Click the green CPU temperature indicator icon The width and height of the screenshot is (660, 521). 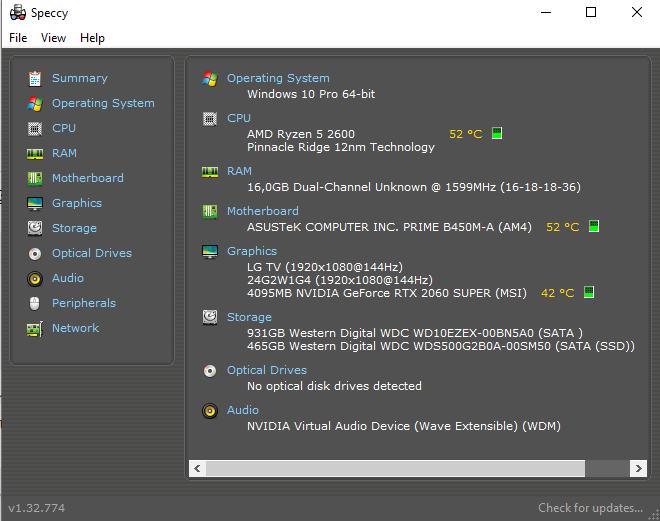click(x=497, y=133)
